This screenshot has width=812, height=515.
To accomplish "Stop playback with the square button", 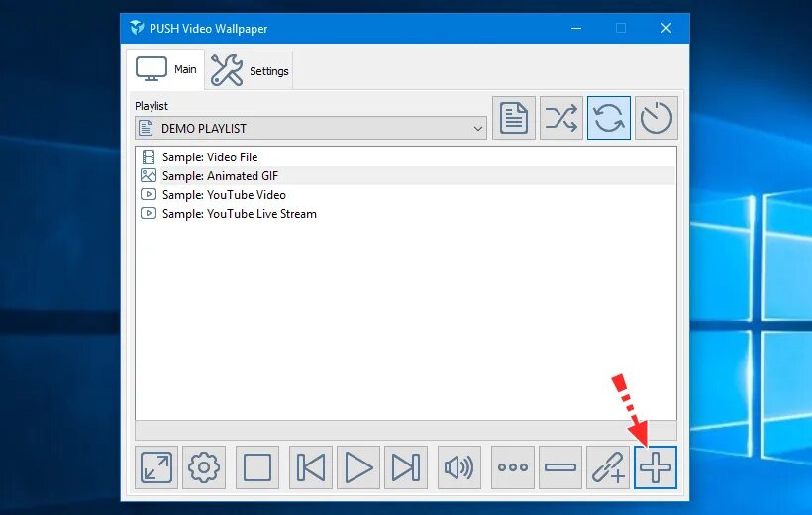I will (257, 467).
